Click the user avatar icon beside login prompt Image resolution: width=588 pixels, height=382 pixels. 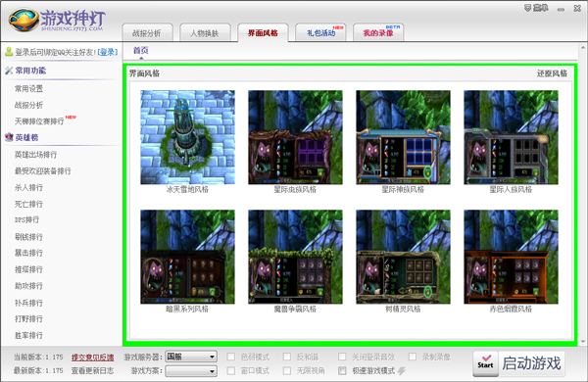coord(9,52)
